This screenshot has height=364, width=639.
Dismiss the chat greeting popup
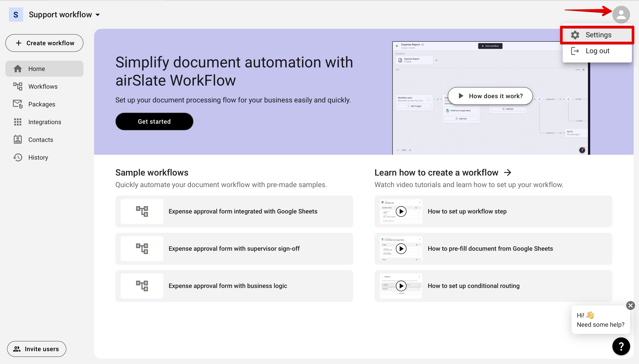pos(630,305)
